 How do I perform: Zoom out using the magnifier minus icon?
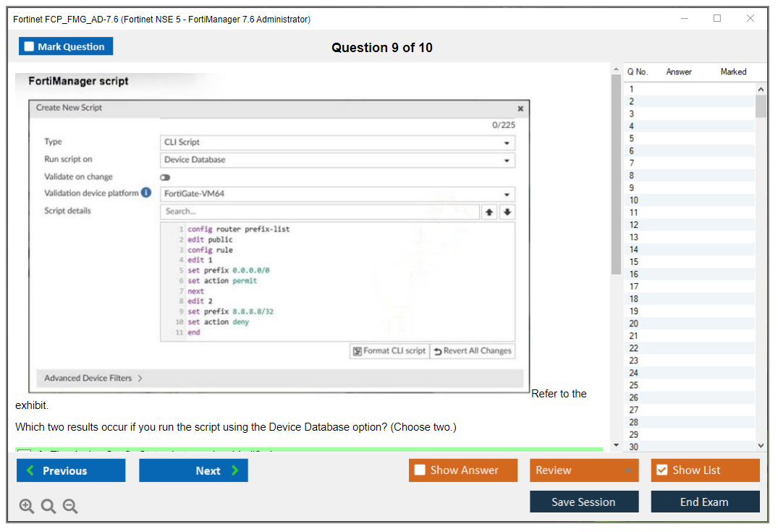[69, 506]
